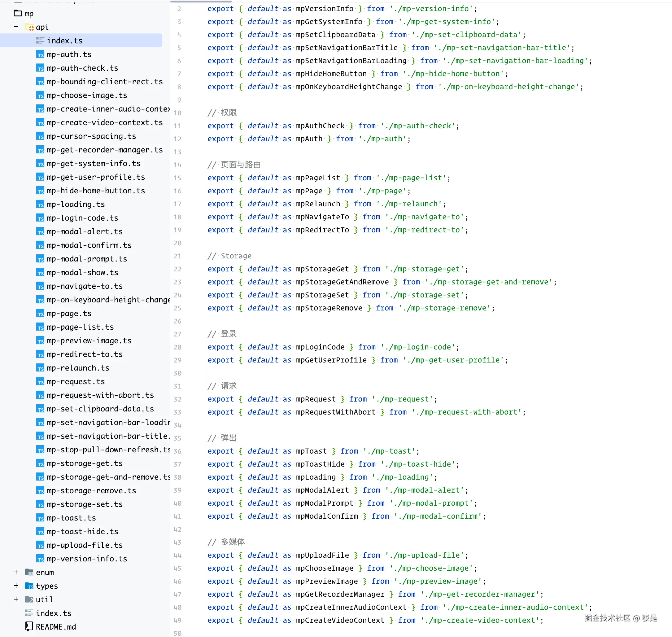Image resolution: width=672 pixels, height=637 pixels.
Task: Open mp-modal-show.ts file
Action: click(x=82, y=272)
